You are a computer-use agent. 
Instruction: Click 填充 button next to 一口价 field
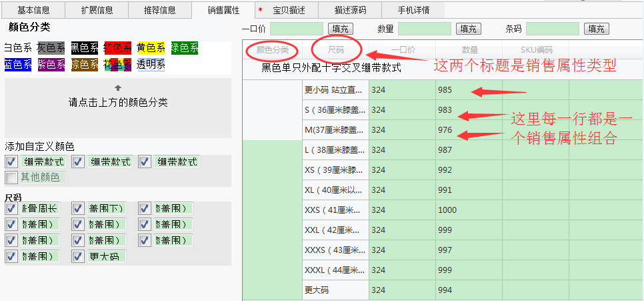pos(340,29)
